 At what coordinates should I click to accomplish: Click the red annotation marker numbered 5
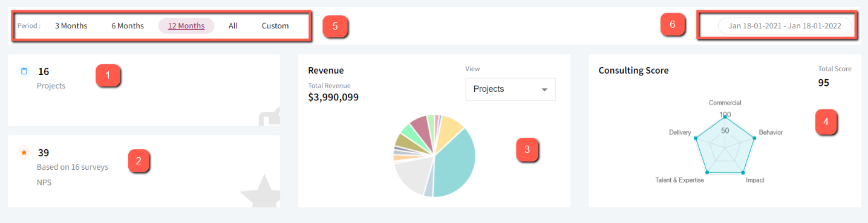coord(335,27)
